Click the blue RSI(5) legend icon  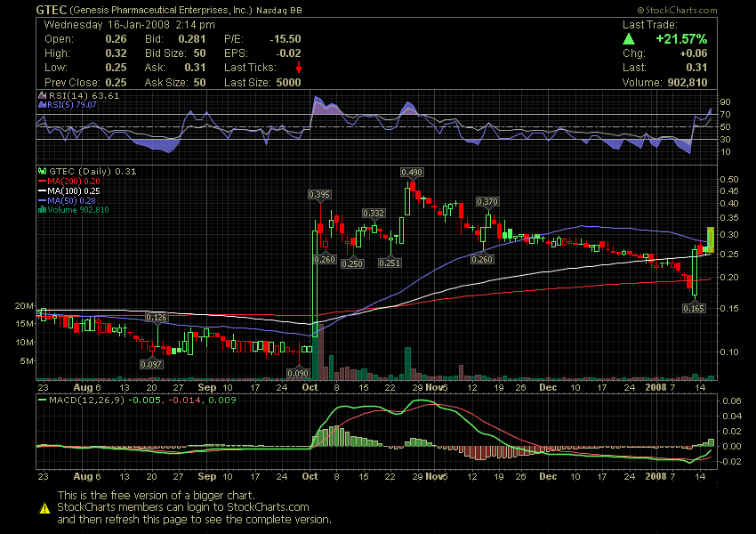click(x=41, y=105)
